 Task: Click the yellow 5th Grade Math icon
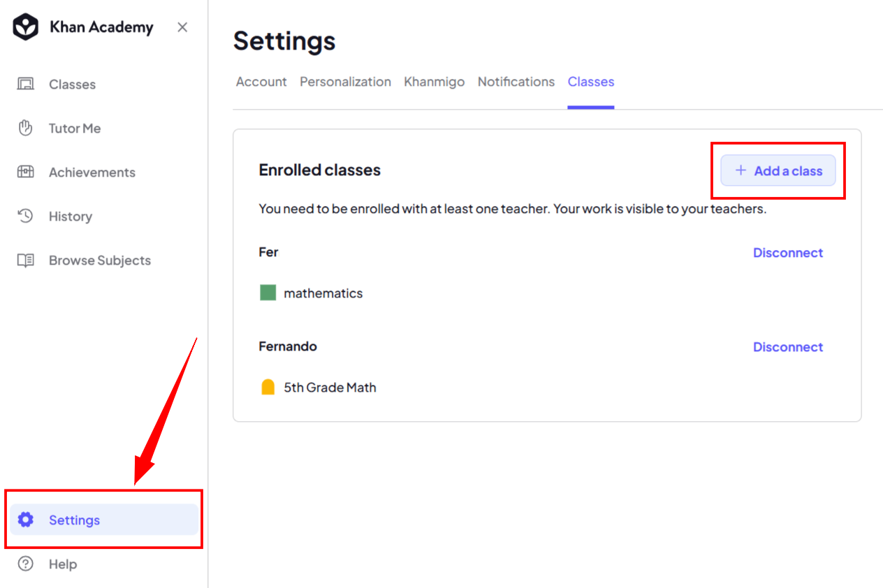pos(268,387)
